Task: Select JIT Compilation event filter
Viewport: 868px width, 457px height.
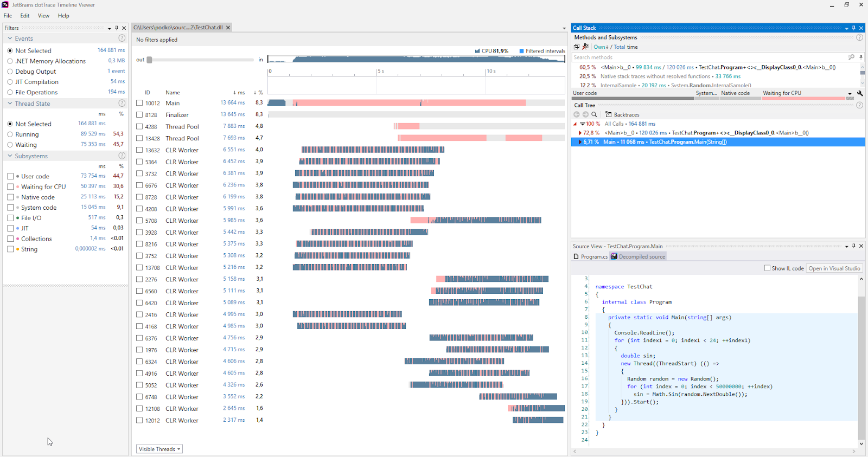Action: (x=10, y=82)
